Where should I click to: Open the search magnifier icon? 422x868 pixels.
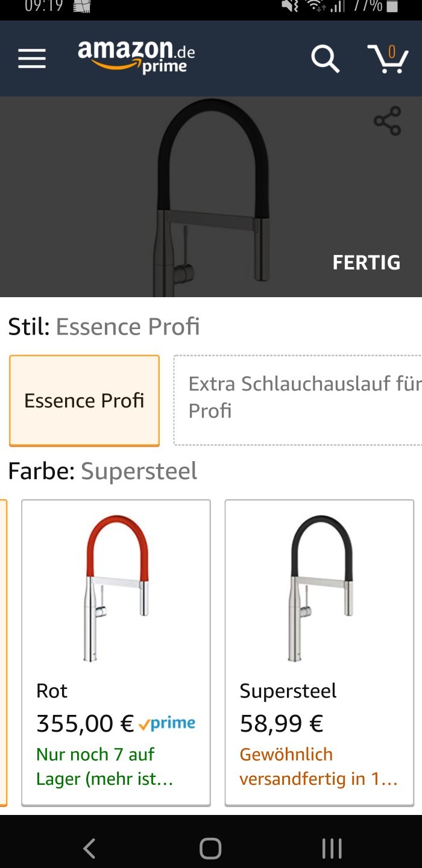point(325,59)
